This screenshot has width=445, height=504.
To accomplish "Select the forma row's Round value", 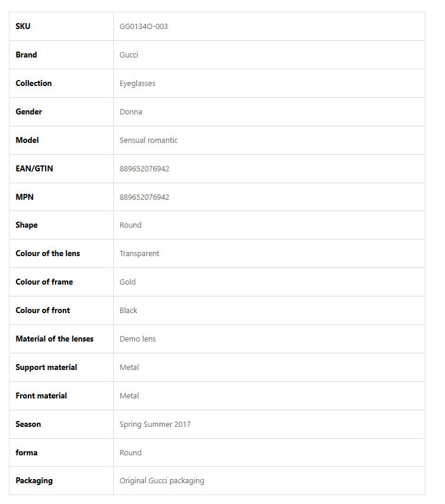I will [130, 453].
